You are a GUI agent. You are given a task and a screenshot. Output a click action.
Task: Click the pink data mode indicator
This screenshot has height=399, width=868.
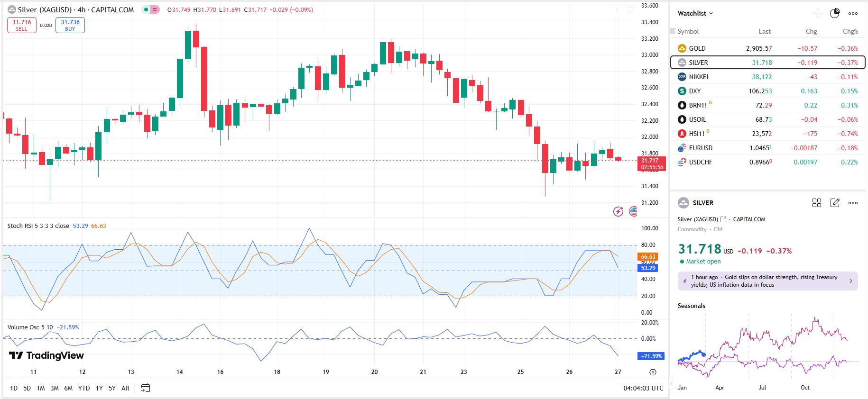[155, 9]
